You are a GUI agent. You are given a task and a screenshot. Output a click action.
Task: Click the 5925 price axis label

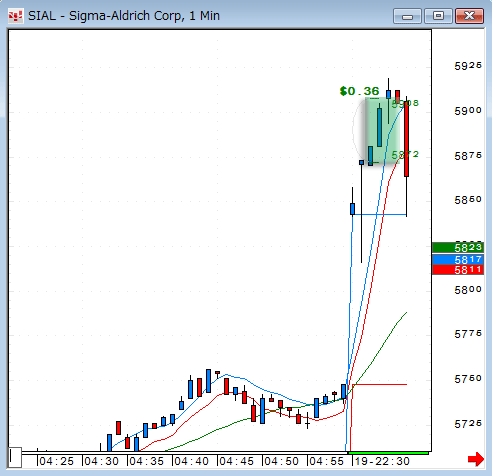[468, 66]
